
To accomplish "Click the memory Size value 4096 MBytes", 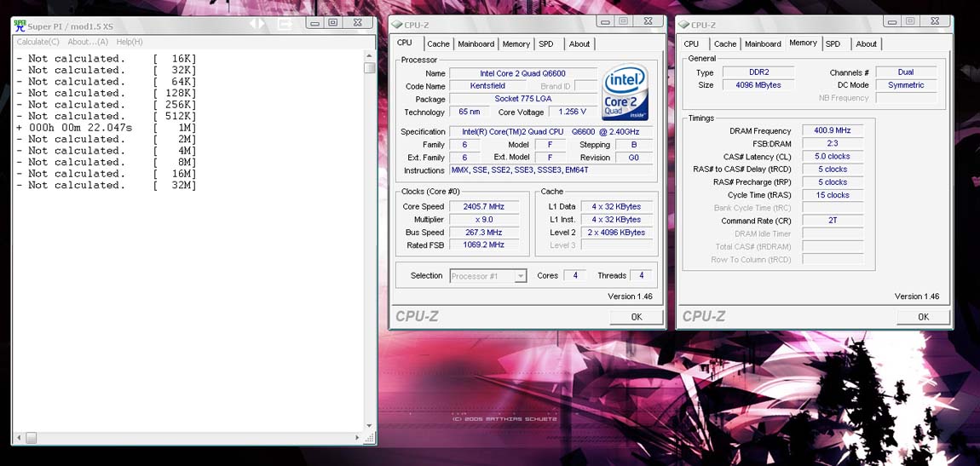I will tap(758, 85).
